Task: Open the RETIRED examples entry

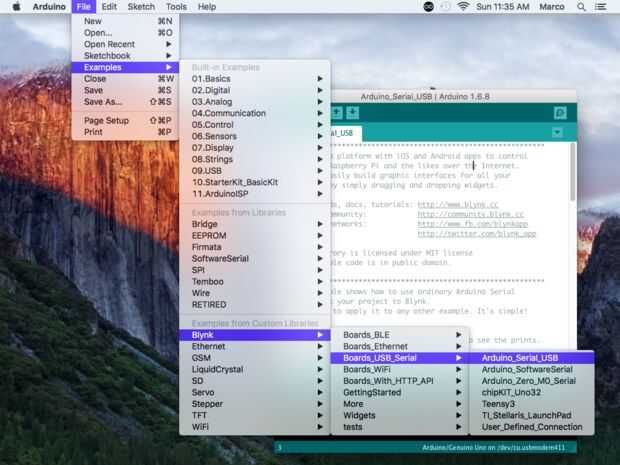Action: click(255, 304)
